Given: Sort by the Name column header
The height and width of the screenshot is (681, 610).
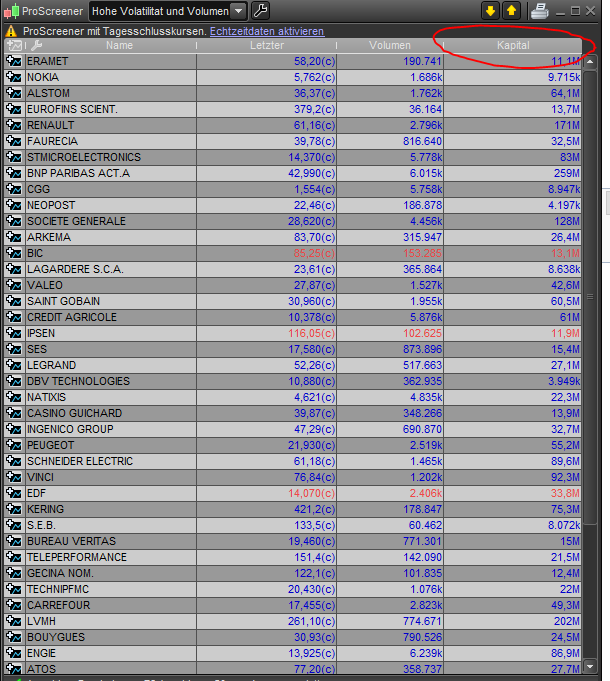Looking at the screenshot, I should 119,45.
